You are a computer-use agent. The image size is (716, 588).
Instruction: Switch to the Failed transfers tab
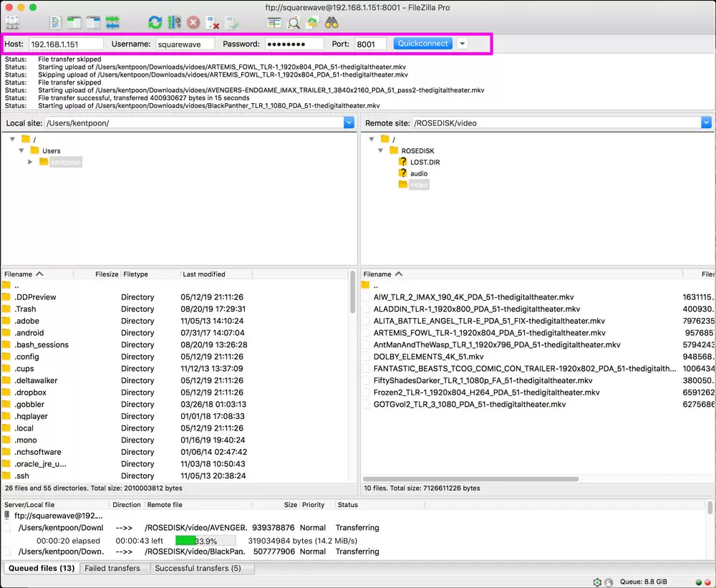point(112,569)
